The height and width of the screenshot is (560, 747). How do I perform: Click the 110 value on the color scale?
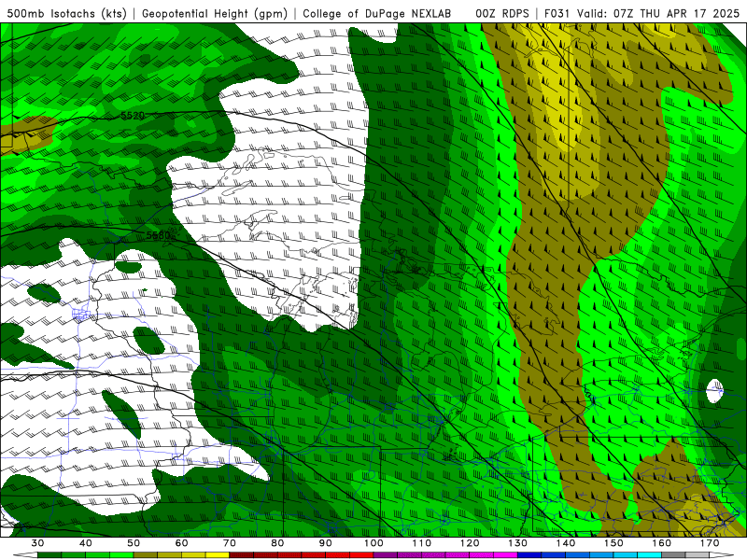coord(422,543)
